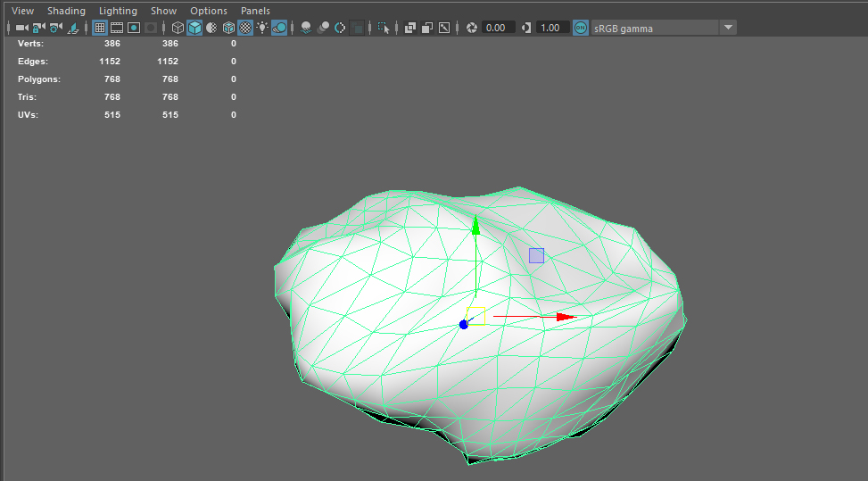Click the exposure value field showing 0.00

tap(496, 28)
